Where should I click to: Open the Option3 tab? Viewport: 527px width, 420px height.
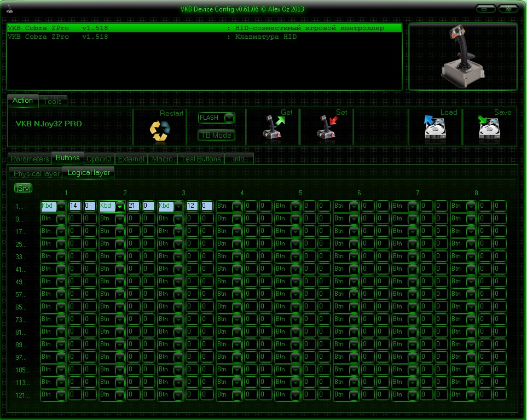coord(99,159)
